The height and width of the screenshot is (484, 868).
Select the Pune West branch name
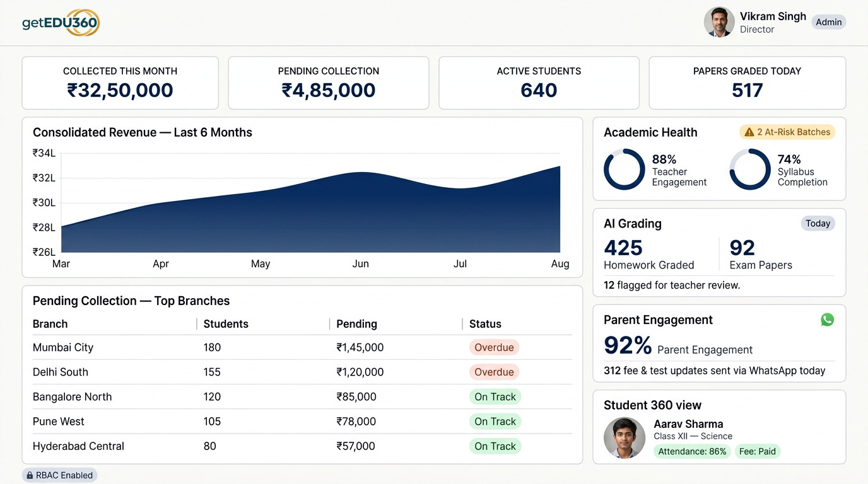point(58,421)
